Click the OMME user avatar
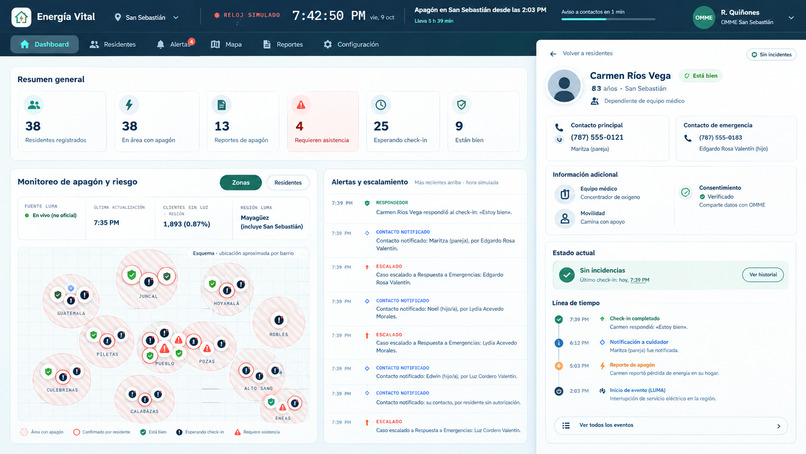The width and height of the screenshot is (806, 454). tap(704, 17)
